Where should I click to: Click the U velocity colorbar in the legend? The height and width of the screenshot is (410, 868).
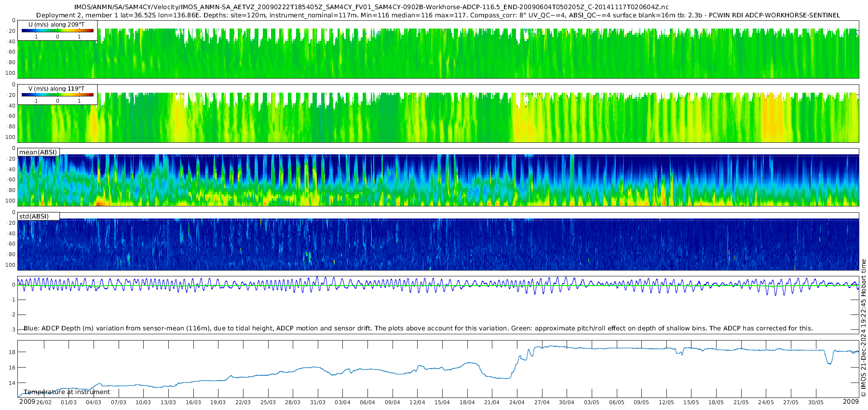57,30
